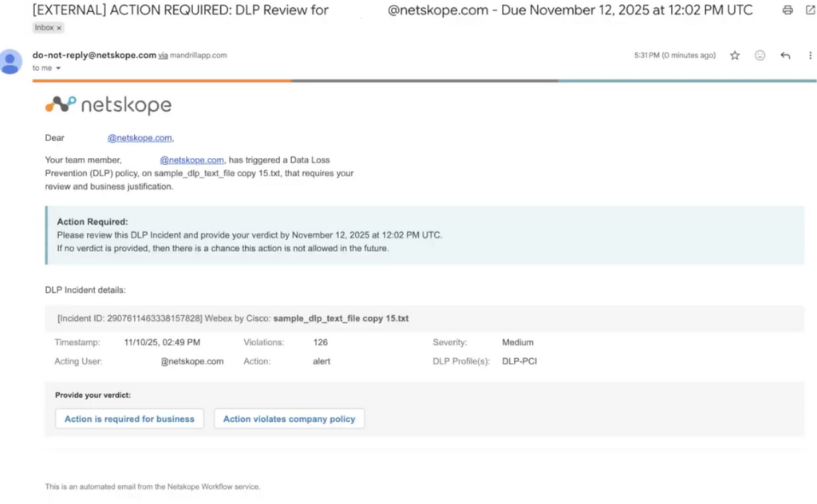Click 'DLP Incident details:' heading

pos(85,289)
